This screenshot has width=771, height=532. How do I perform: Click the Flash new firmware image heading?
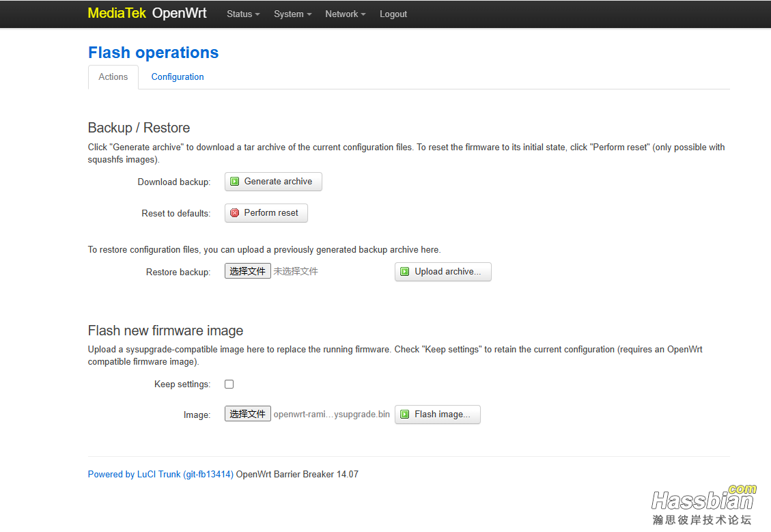point(166,331)
